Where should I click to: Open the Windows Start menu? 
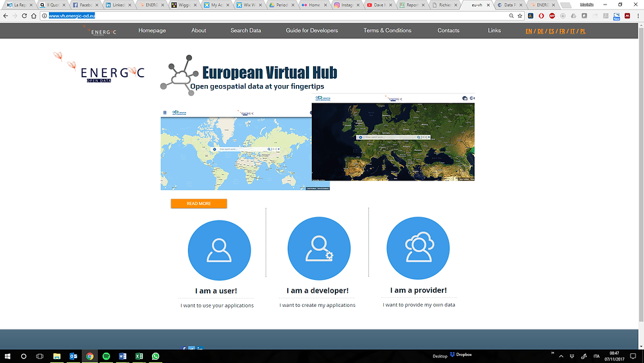coord(7,356)
